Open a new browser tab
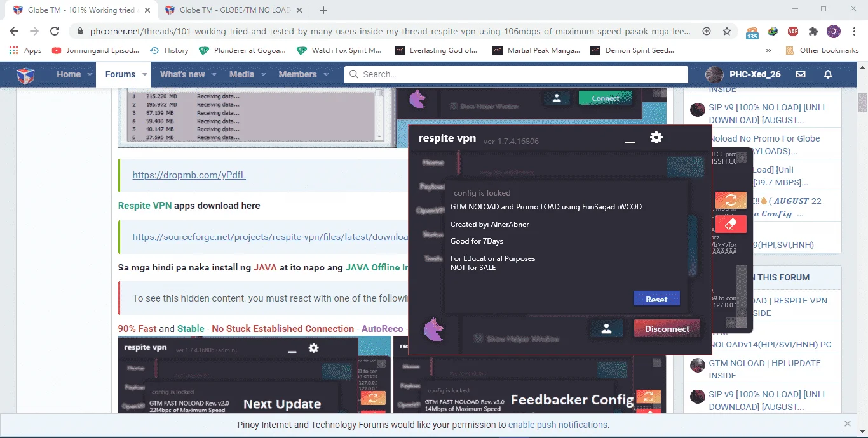 [x=323, y=10]
